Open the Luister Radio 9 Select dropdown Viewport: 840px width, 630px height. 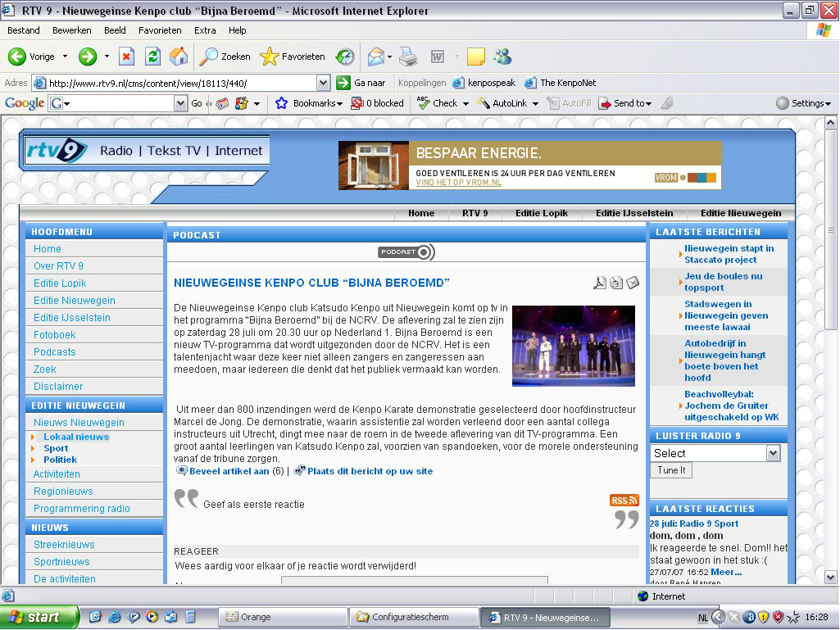[x=773, y=453]
